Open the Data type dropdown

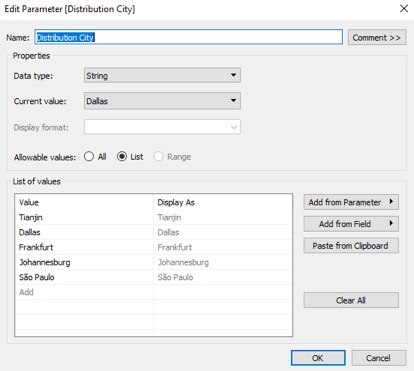click(x=162, y=76)
